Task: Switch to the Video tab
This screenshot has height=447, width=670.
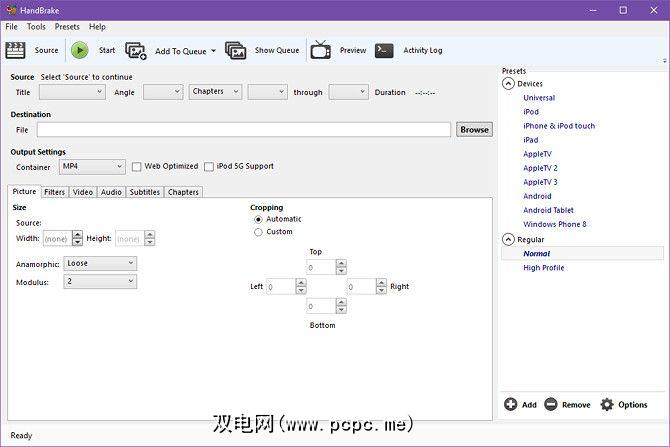Action: click(x=82, y=192)
